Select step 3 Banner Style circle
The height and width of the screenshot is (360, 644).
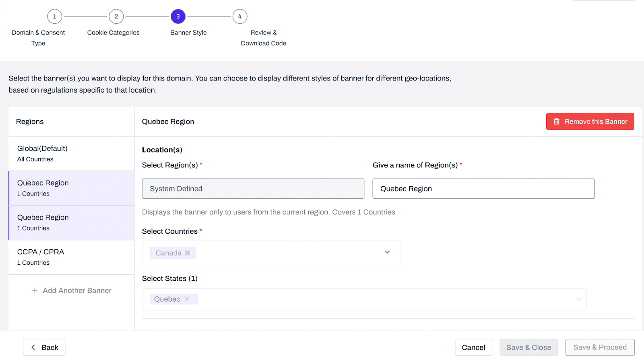[178, 16]
